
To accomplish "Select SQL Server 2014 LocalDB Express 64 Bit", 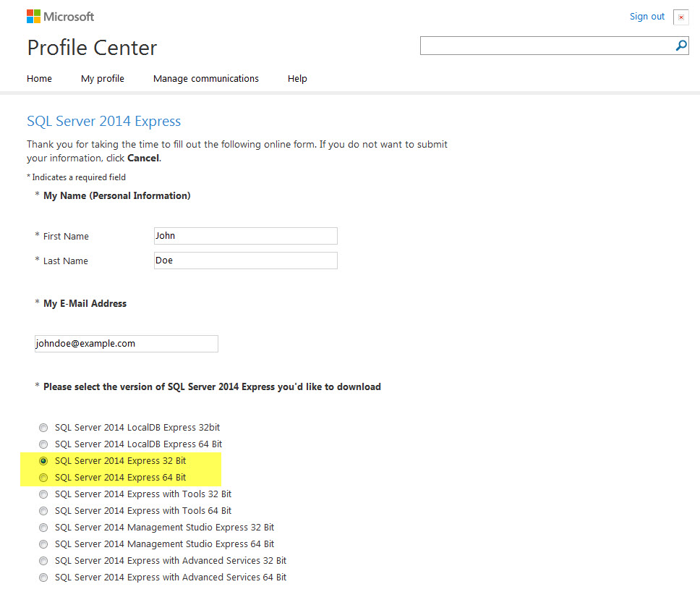I will pos(43,444).
